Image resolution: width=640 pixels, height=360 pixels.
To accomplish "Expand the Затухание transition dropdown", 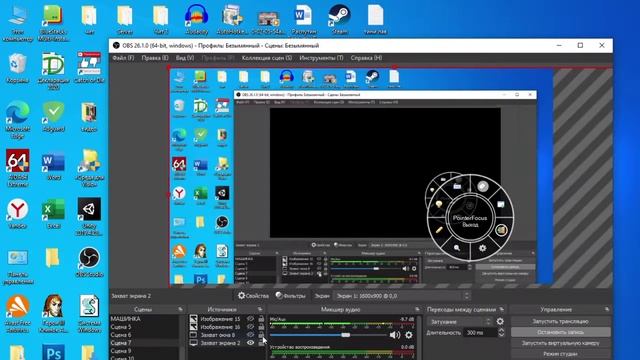I will pyautogui.click(x=460, y=322).
